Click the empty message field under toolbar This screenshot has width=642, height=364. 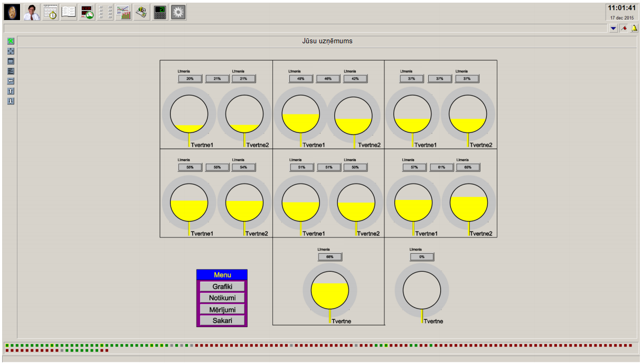pyautogui.click(x=305, y=28)
